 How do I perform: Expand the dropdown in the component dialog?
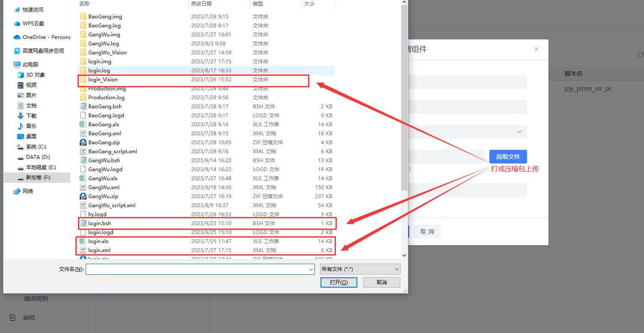519,132
